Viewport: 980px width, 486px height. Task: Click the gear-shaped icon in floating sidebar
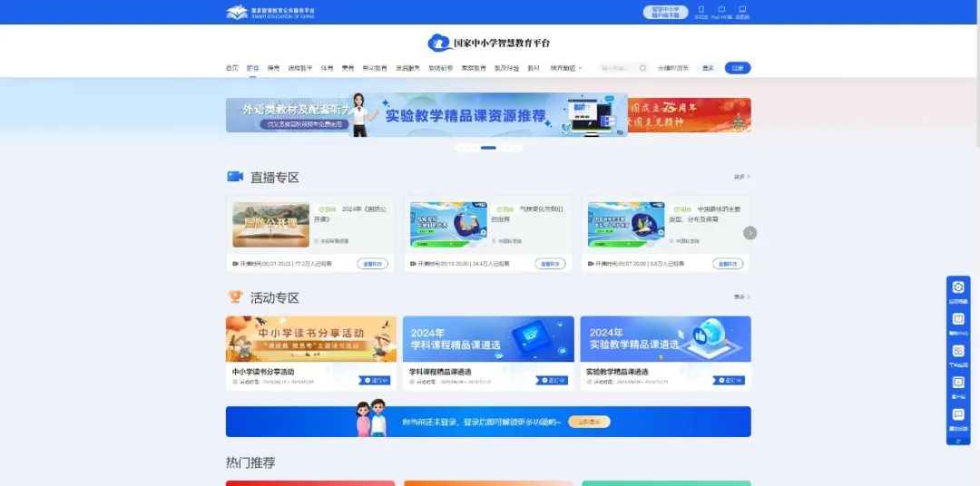(958, 287)
